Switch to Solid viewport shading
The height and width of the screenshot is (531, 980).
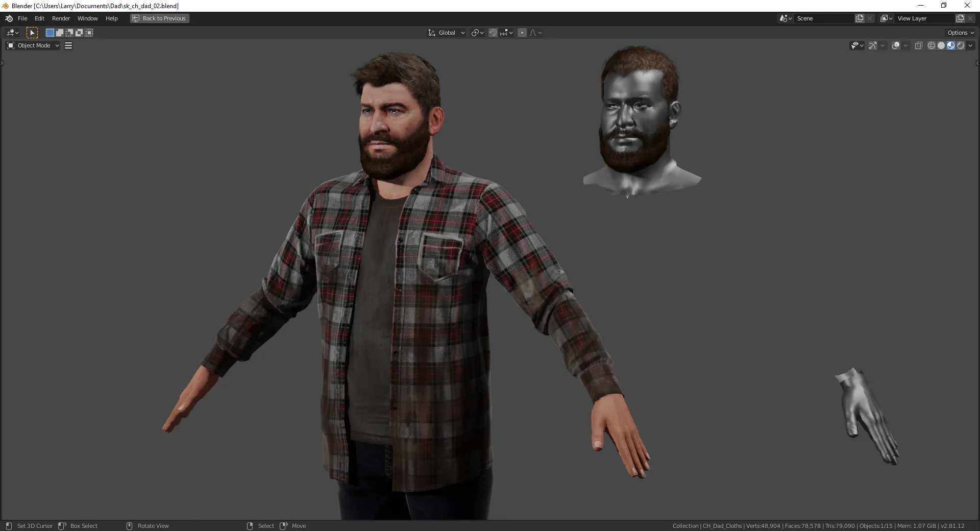pyautogui.click(x=941, y=45)
